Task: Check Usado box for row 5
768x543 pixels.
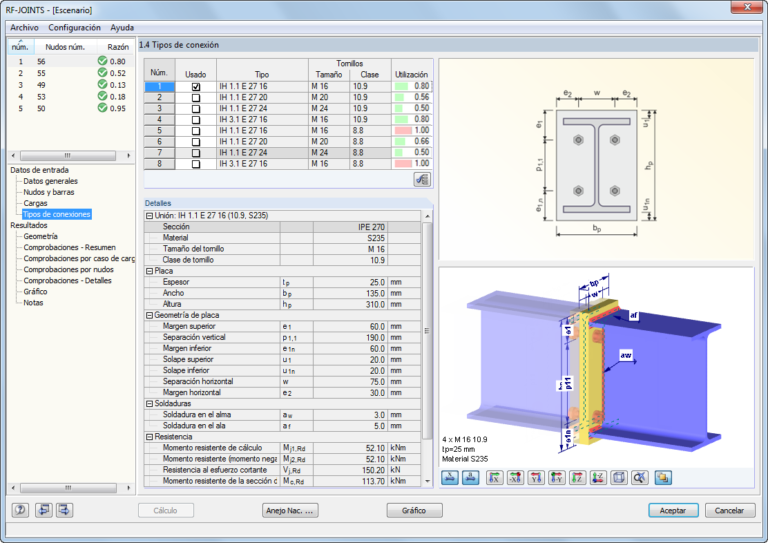Action: (x=196, y=131)
